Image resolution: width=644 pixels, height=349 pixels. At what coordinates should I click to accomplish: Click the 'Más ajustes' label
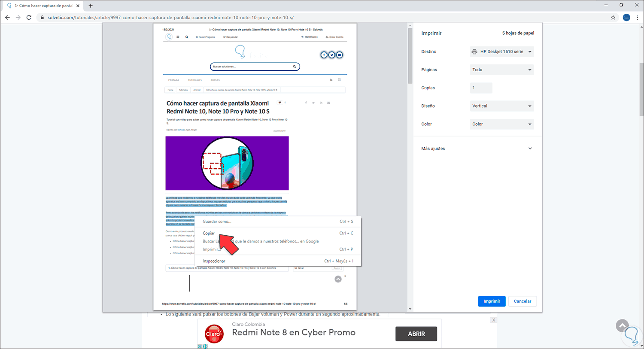[x=433, y=149]
